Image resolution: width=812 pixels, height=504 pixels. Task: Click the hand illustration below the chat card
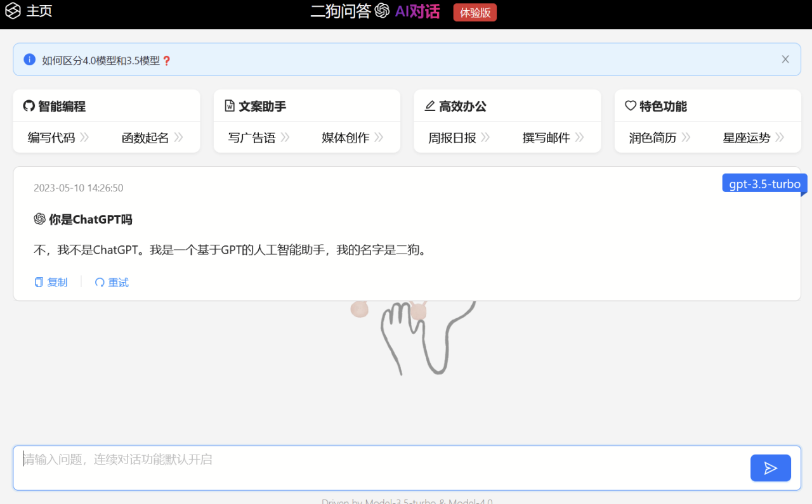pyautogui.click(x=412, y=337)
